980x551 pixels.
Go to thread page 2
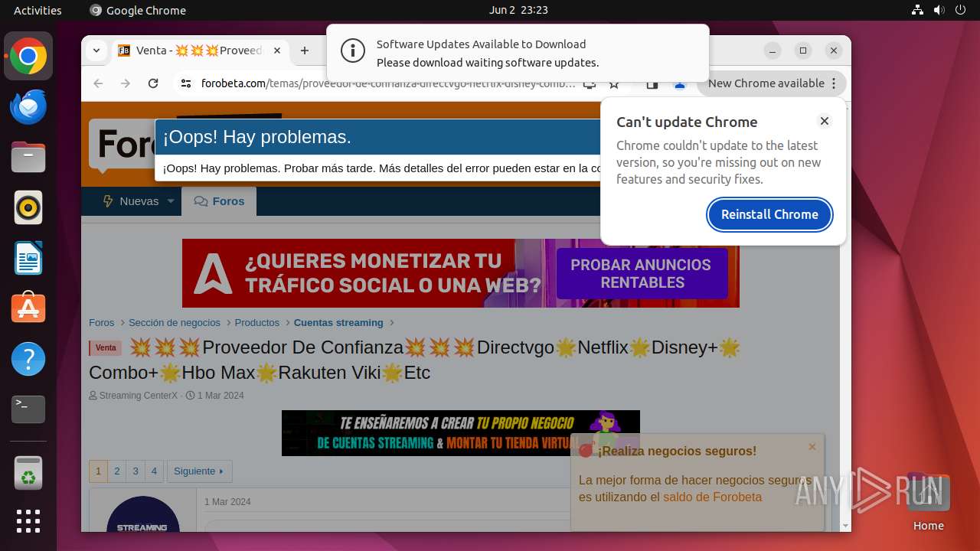(x=117, y=471)
